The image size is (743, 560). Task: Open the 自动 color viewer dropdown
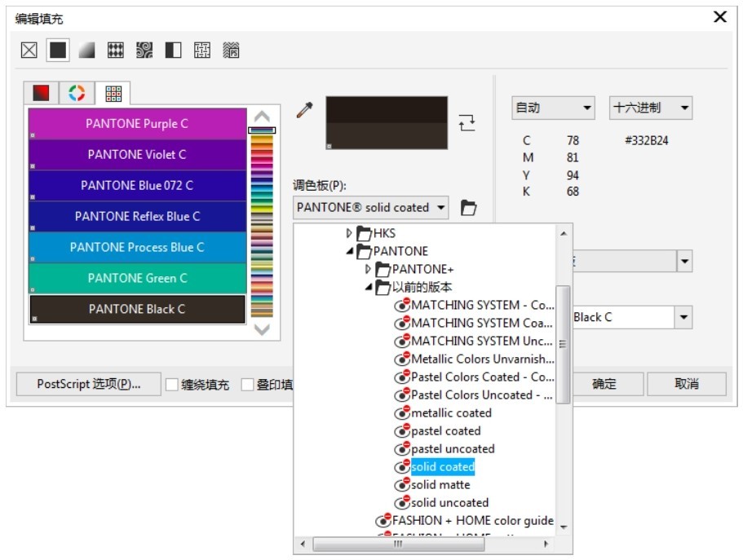tap(553, 108)
